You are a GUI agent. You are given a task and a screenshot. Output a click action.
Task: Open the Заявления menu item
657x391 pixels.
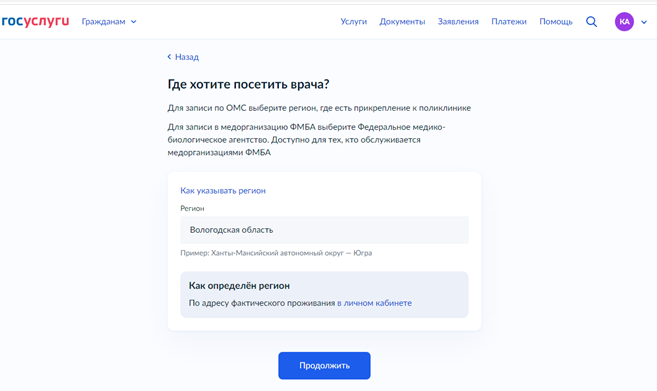coord(458,21)
